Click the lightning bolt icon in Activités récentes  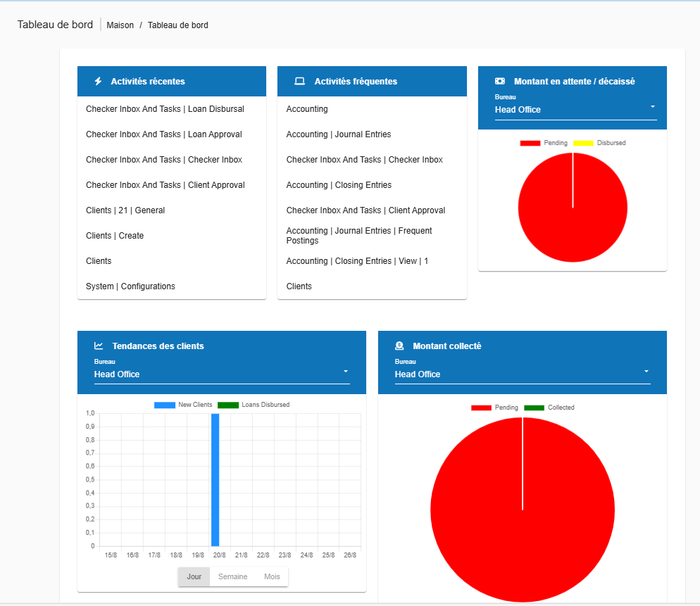pyautogui.click(x=99, y=82)
